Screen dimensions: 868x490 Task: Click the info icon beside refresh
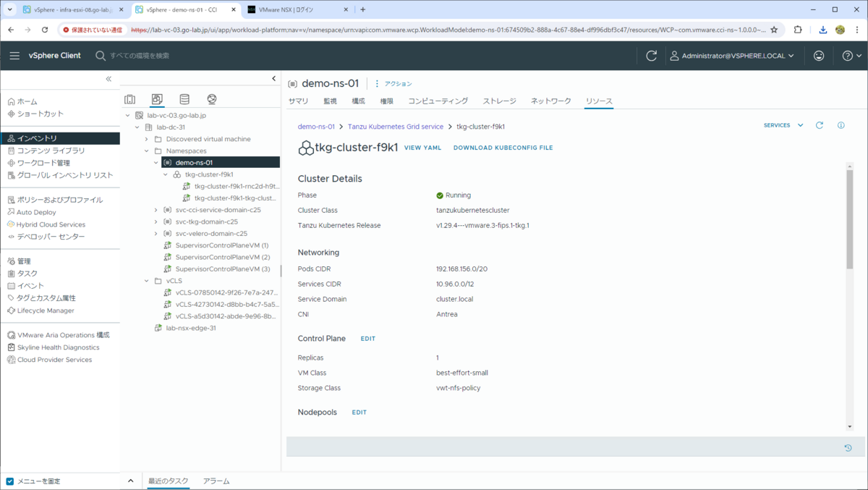click(x=841, y=125)
